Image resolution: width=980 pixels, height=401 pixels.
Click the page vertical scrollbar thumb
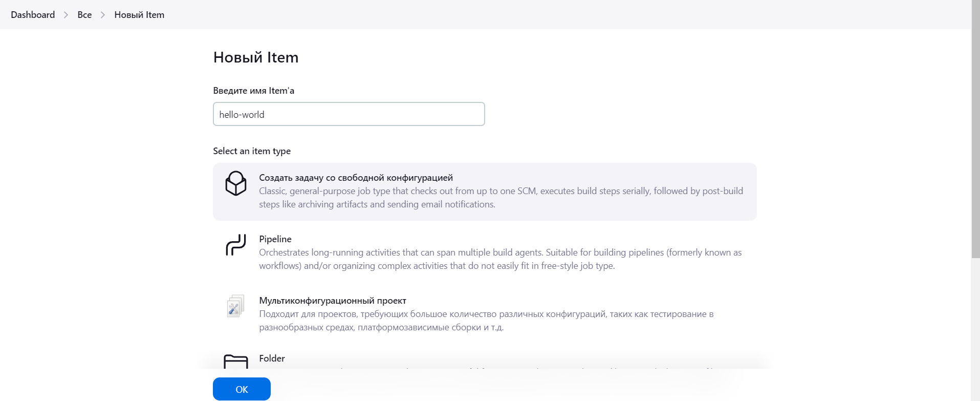click(975, 129)
